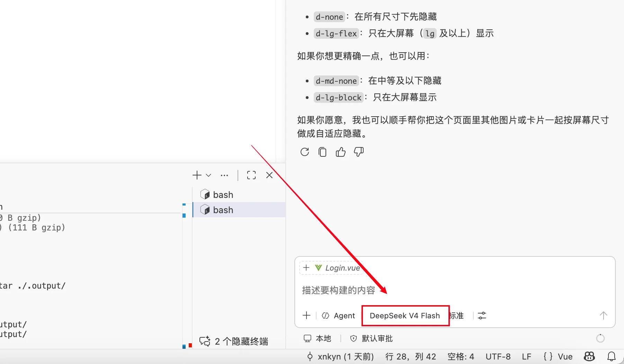Click the send message arrow

(x=604, y=316)
